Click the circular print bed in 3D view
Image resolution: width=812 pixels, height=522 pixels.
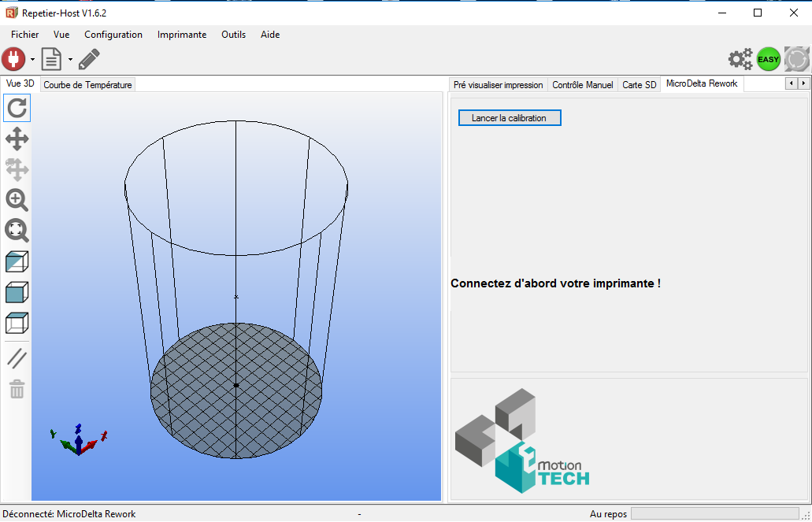click(236, 391)
